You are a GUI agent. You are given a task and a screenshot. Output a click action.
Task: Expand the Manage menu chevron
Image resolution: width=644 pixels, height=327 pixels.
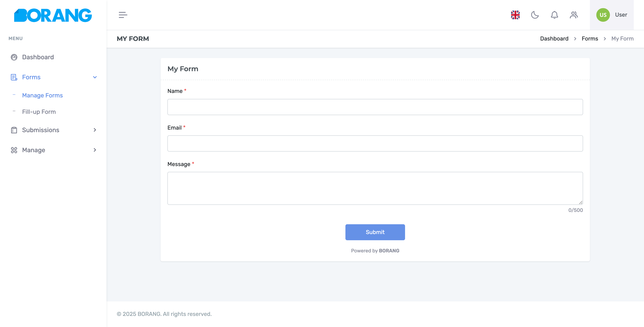tap(95, 150)
